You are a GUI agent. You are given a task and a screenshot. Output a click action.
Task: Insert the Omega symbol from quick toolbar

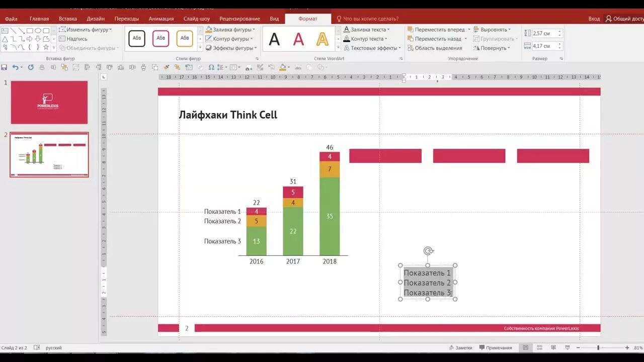click(x=211, y=67)
